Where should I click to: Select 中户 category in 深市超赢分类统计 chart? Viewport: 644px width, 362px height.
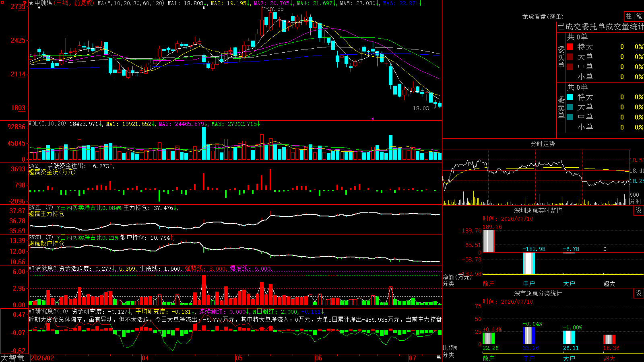click(529, 358)
